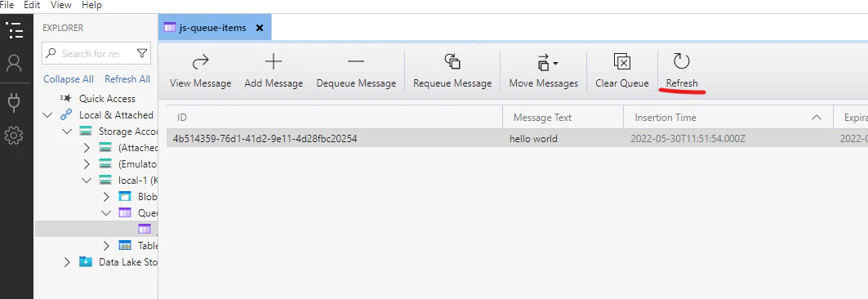
Task: Close the js-queue-items tab
Action: click(x=260, y=28)
